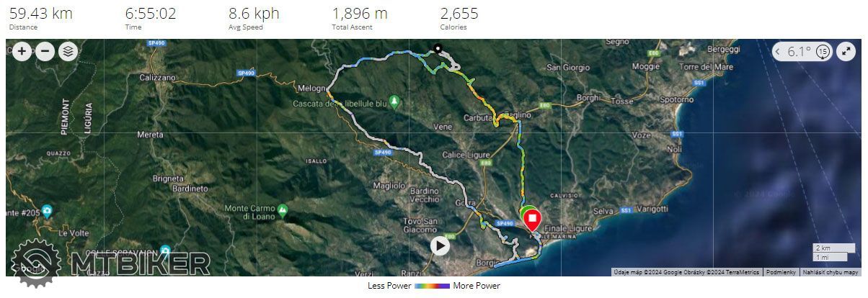
Task: Click the wind speed 15 indicator
Action: 823,52
